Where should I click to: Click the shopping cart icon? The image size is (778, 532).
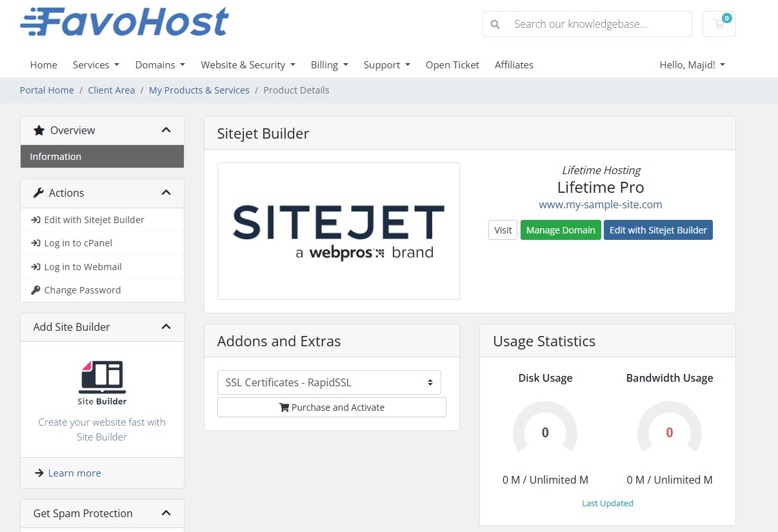(x=719, y=24)
